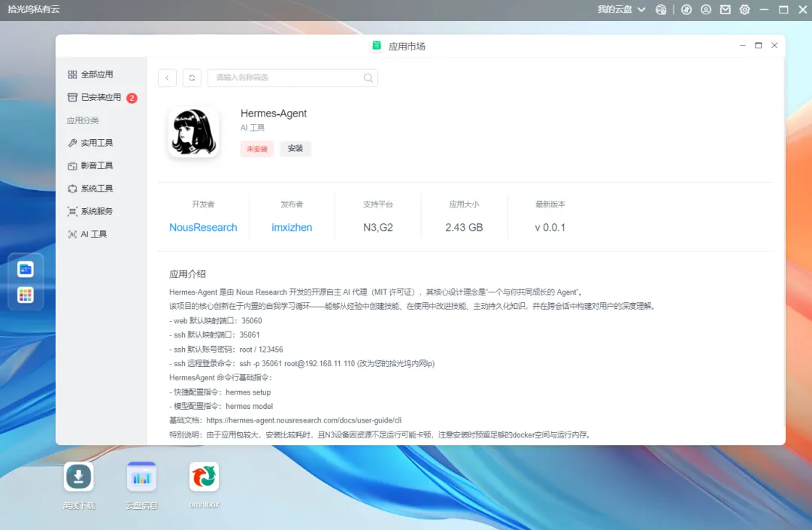Image resolution: width=812 pixels, height=530 pixels.
Task: Open the user account icon
Action: [706, 10]
